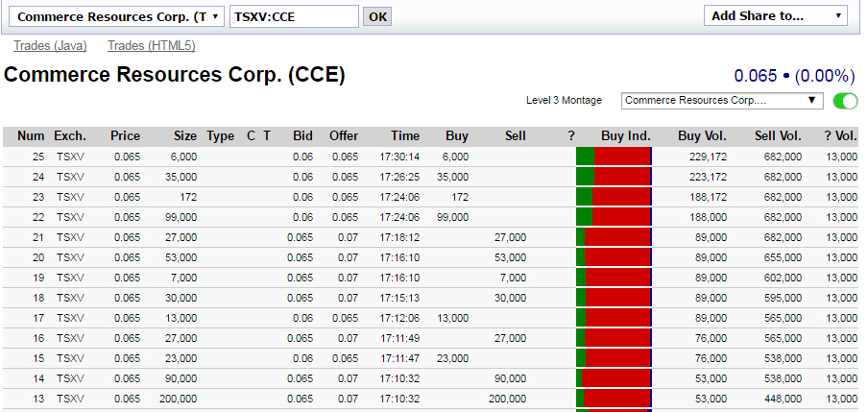Image resolution: width=868 pixels, height=412 pixels.
Task: Toggle the green Level 3 Montage switch
Action: coord(845,101)
